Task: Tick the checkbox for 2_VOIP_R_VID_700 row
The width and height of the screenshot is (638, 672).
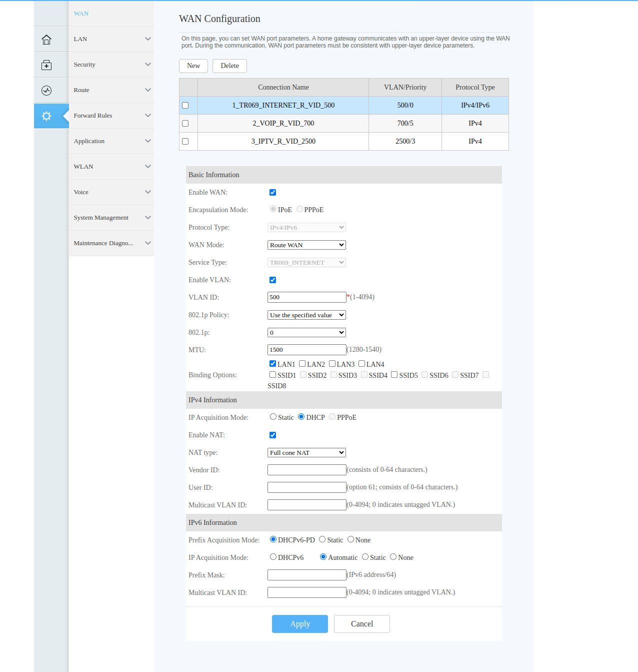Action: click(x=185, y=124)
